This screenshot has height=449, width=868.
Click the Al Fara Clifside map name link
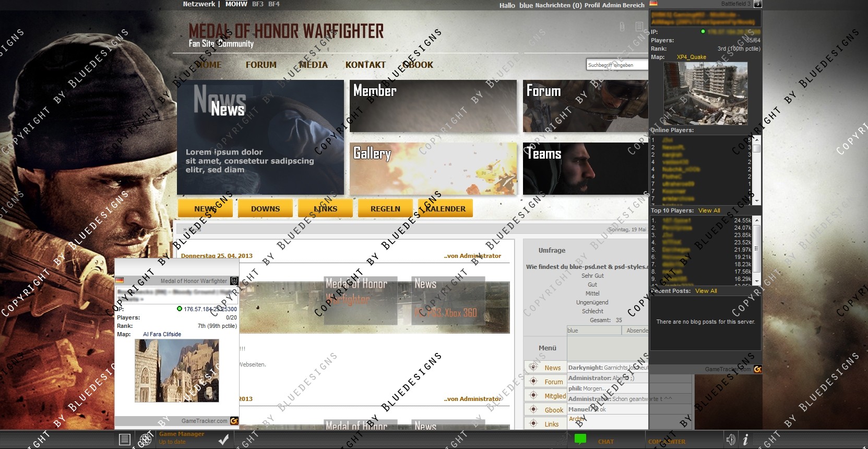coord(162,334)
